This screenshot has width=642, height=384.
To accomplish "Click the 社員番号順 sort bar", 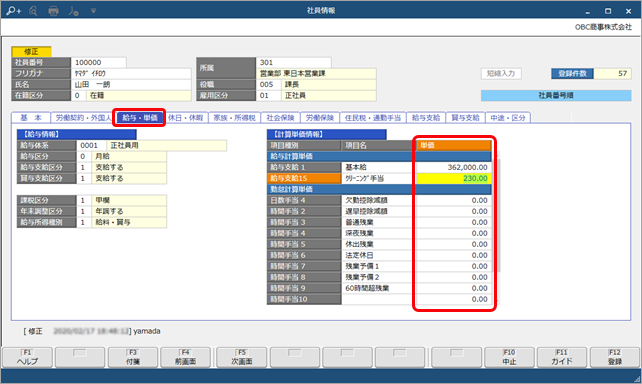I will pos(556,95).
